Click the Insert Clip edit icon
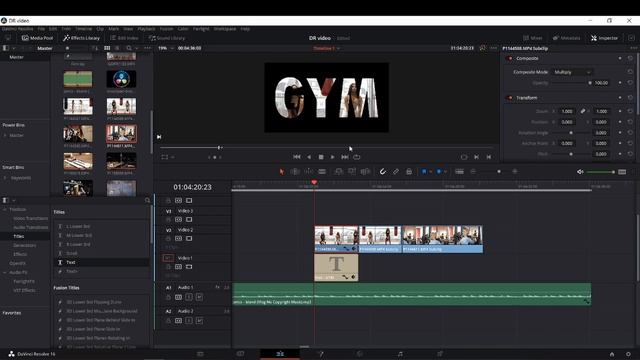 (x=338, y=172)
